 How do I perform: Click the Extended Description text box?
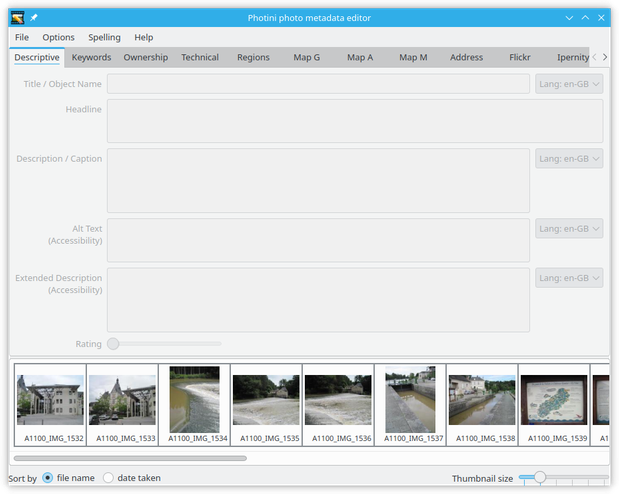(318, 300)
